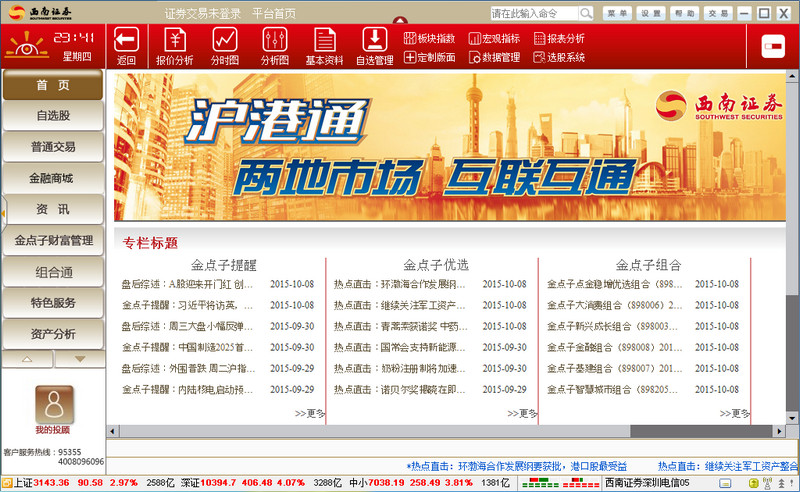Open 热点直击:国常会支持新能源 article
Image resolution: width=800 pixels, height=492 pixels.
coord(399,348)
